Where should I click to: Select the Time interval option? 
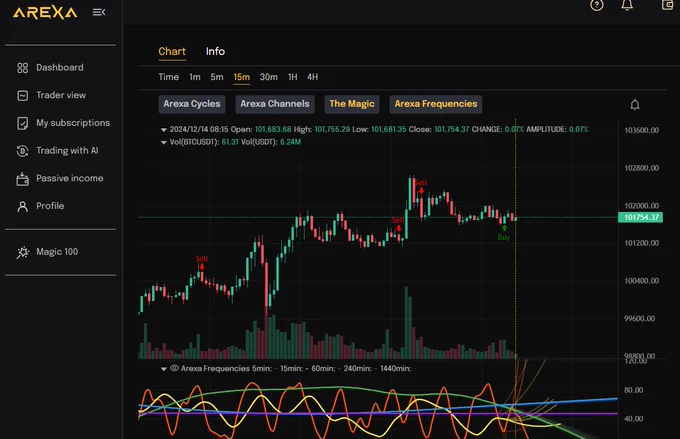click(x=169, y=77)
